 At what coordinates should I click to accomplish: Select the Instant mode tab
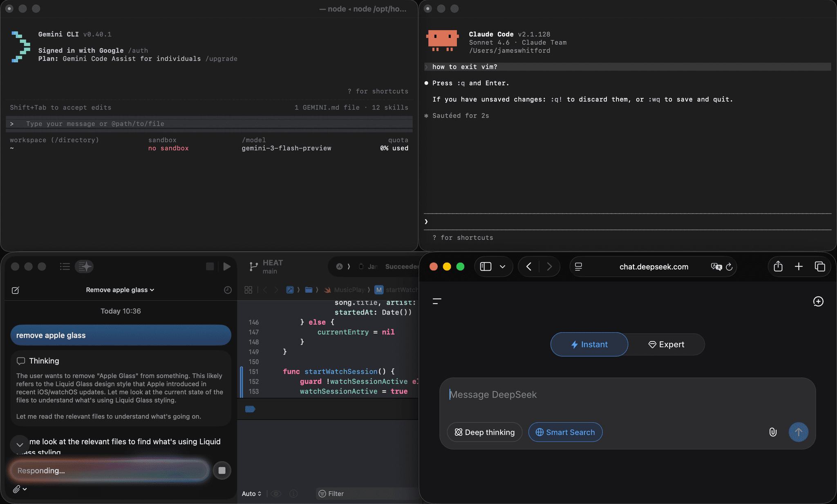(589, 344)
